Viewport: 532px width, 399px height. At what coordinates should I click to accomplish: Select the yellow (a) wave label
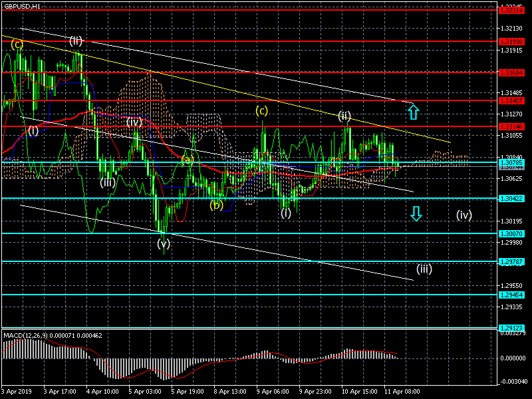188,160
